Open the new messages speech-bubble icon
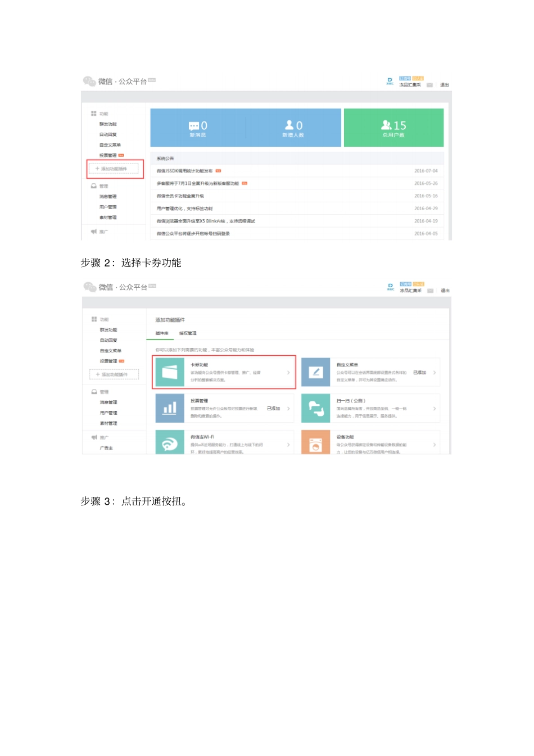Viewport: 534px width, 756px height. tap(194, 126)
